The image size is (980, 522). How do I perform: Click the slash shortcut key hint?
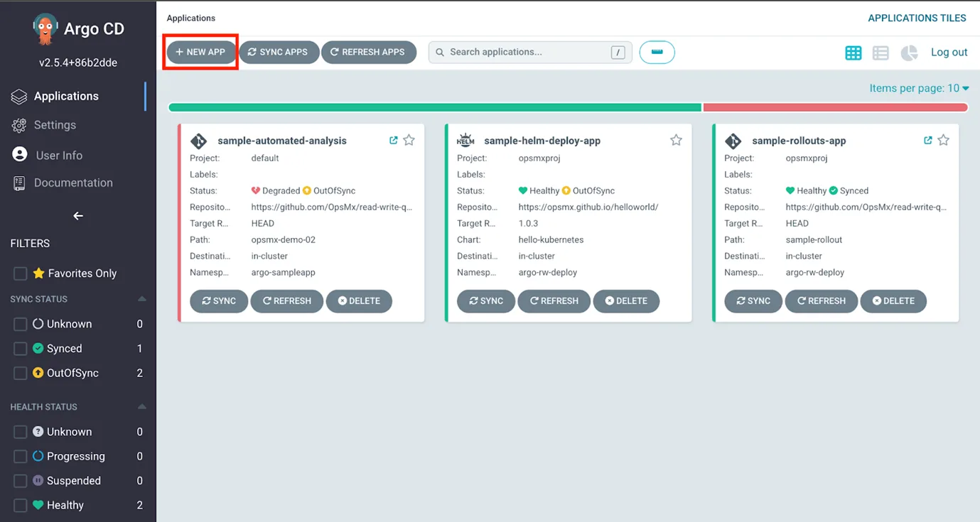[x=618, y=53]
